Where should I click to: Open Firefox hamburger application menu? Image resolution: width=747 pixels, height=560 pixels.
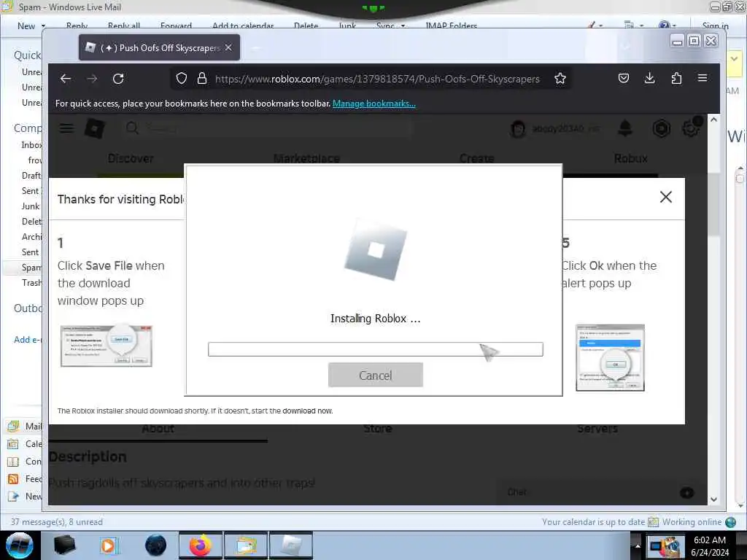[703, 78]
